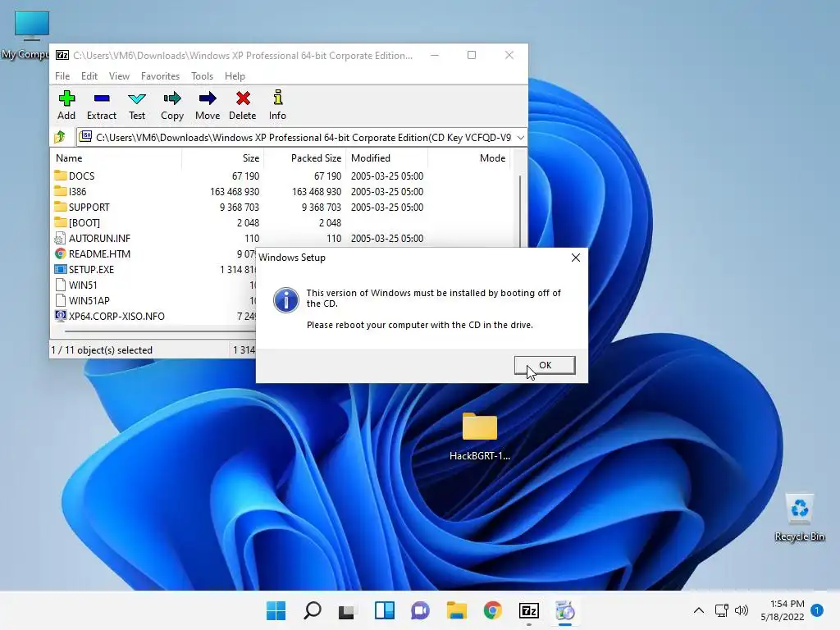Open the Chat taskbar icon
Viewport: 840px width, 630px height.
click(x=420, y=610)
